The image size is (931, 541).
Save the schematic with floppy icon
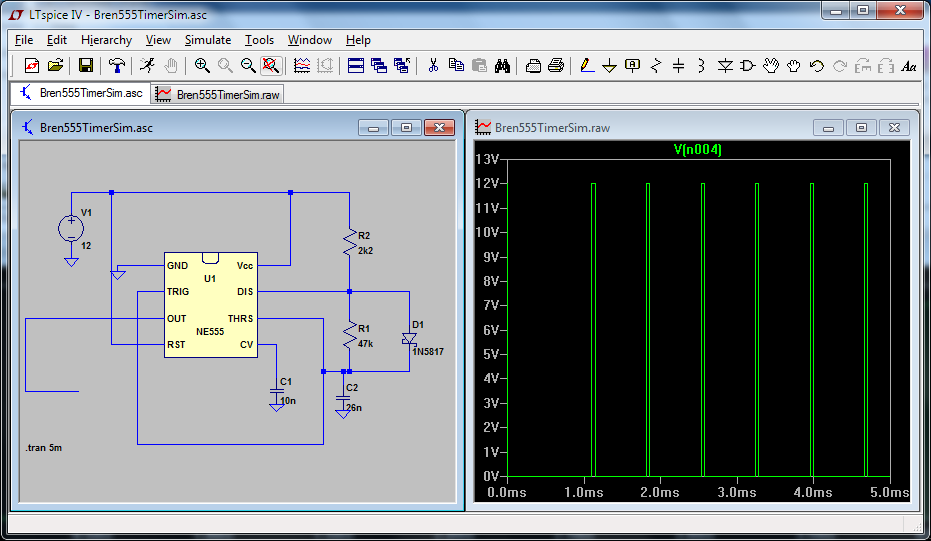tap(86, 65)
